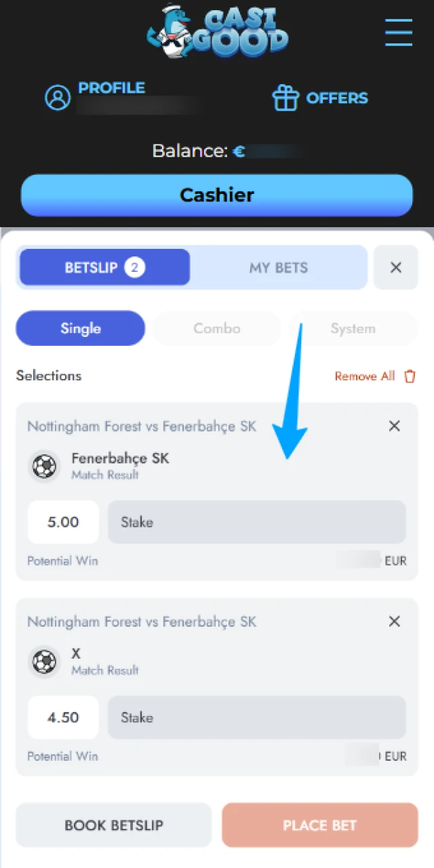Switch to Combo bet mode
This screenshot has height=868, width=434.
pyautogui.click(x=216, y=328)
